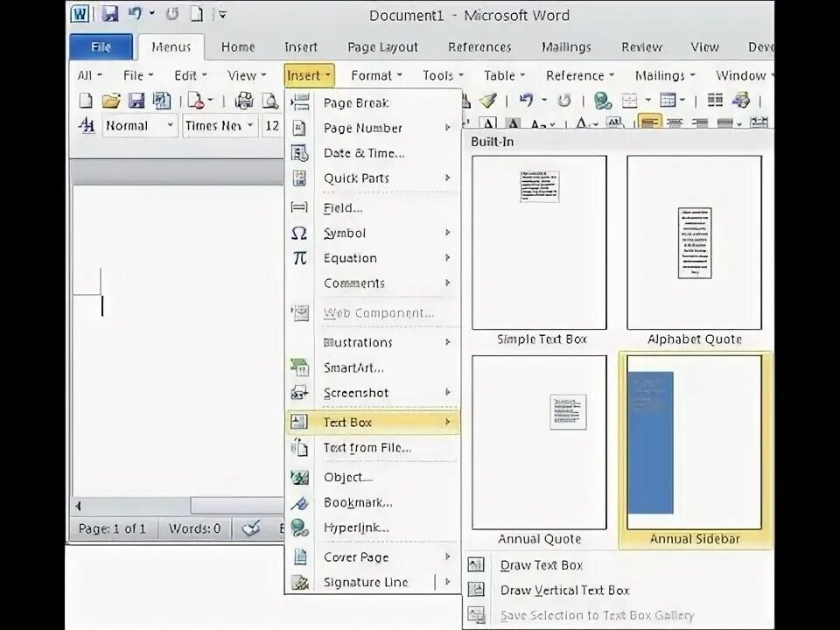
Task: Switch to the Page Layout ribbon tab
Action: 382,47
